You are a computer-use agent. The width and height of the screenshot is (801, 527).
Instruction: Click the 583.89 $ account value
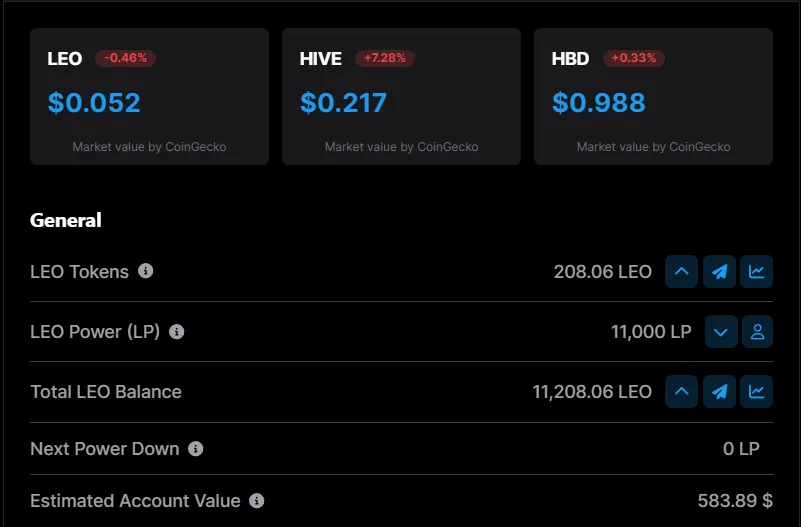tap(735, 501)
